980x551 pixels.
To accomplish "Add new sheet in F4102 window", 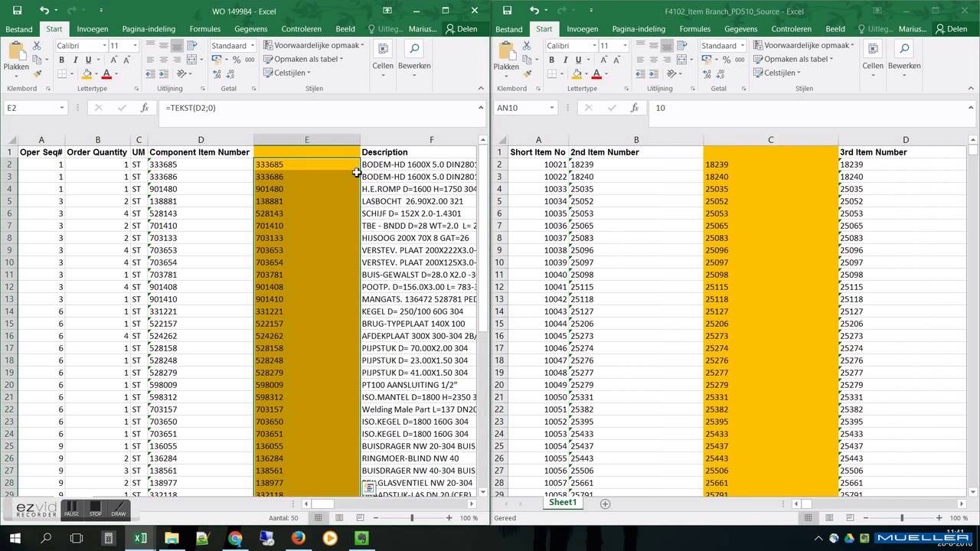I will [x=605, y=504].
